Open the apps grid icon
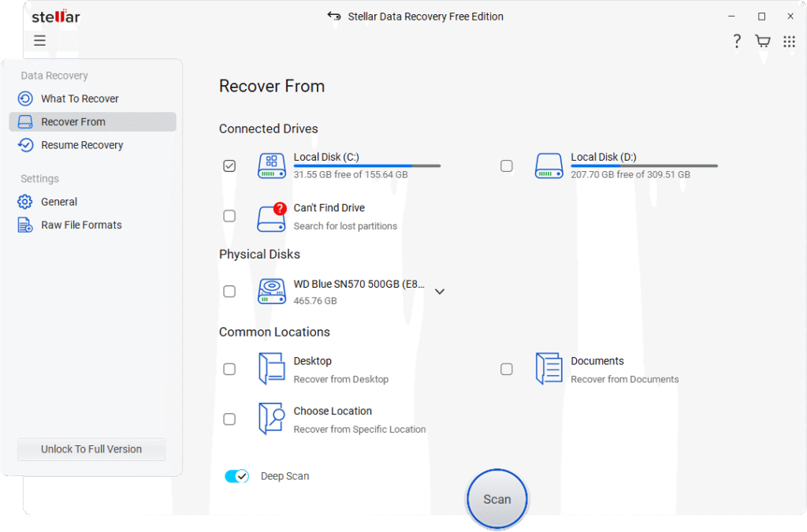The height and width of the screenshot is (532, 807). pyautogui.click(x=789, y=41)
